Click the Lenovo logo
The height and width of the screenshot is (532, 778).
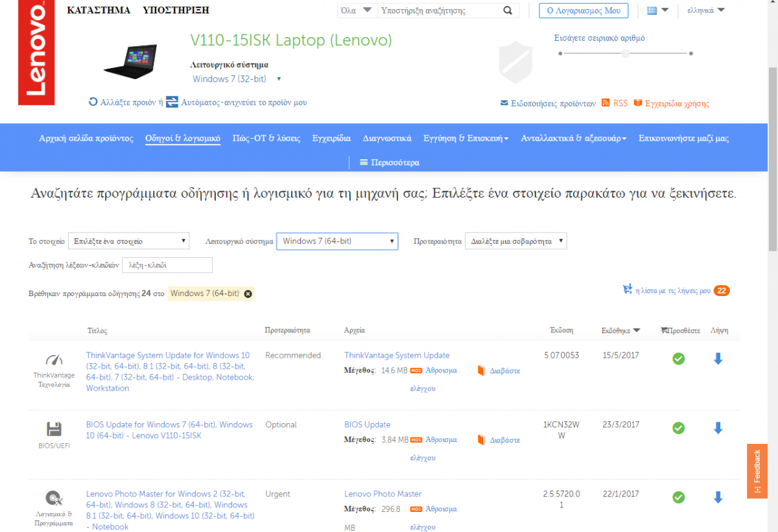tap(36, 52)
